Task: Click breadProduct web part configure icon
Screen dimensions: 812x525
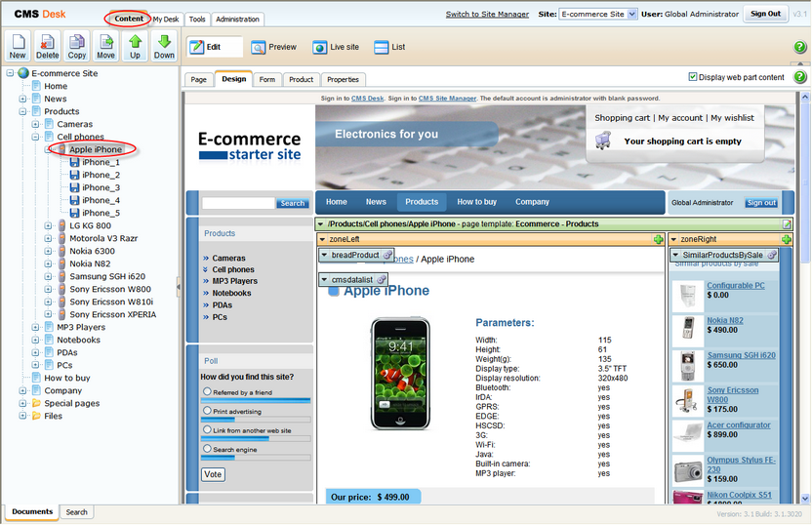Action: coord(386,255)
